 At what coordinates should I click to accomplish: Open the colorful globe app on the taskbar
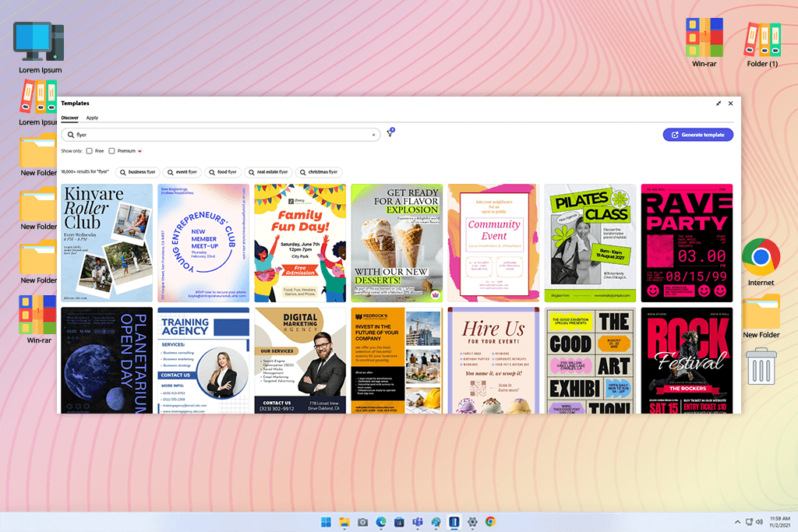(x=436, y=522)
